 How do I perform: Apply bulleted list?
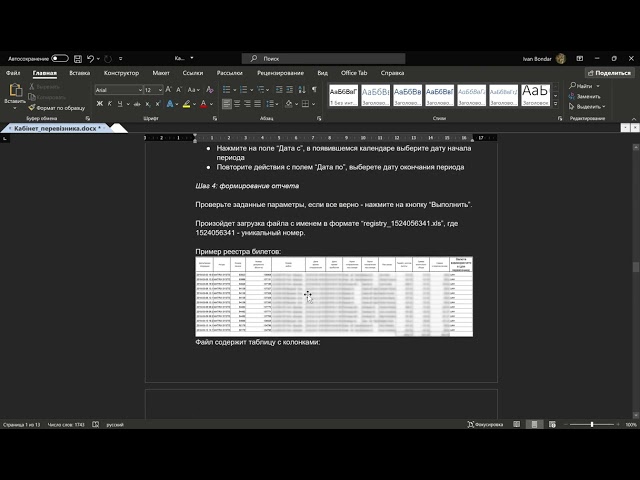[227, 89]
